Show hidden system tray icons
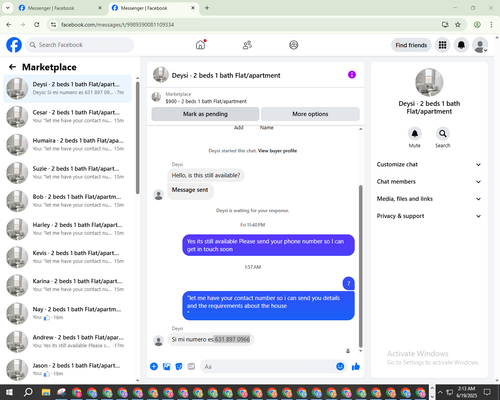This screenshot has height=400, width=500. pos(440,392)
